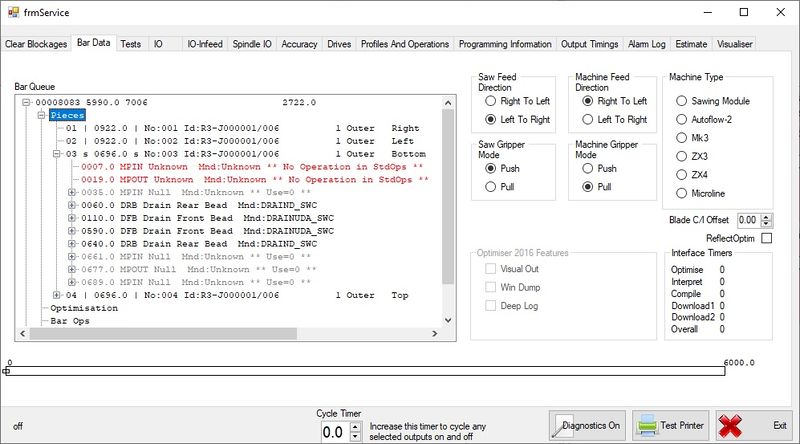800x444 pixels.
Task: Increase the Blade C/I Offset value
Action: coord(766,217)
